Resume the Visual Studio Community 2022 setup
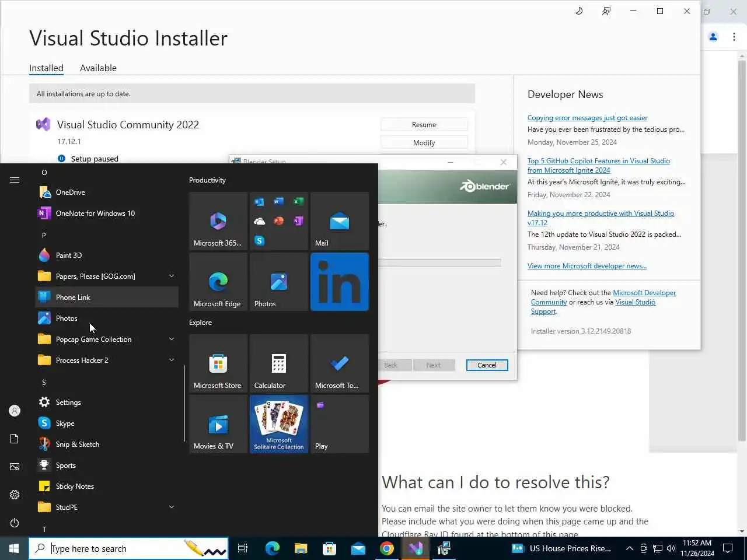The width and height of the screenshot is (747, 560). [424, 125]
